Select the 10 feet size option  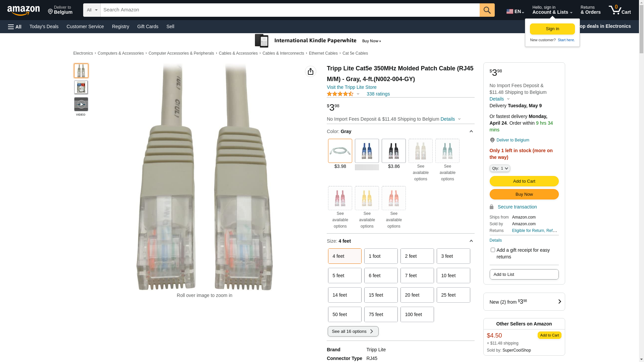point(453,276)
